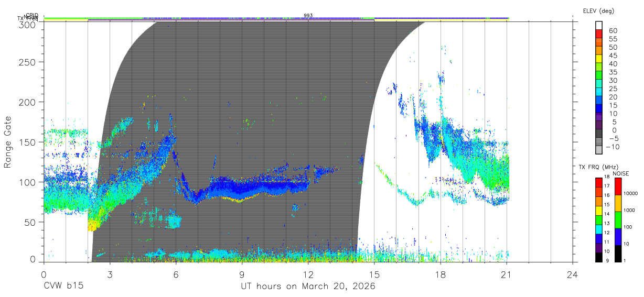Click the '3' UT hour tick label
Viewport: 644px width, 297px height.
tap(110, 274)
